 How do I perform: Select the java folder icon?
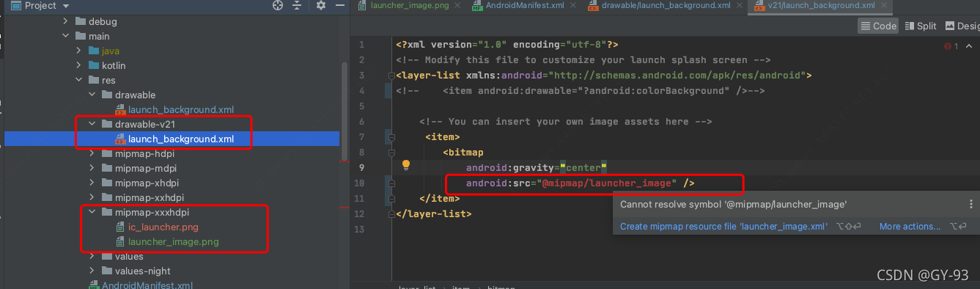(x=93, y=51)
